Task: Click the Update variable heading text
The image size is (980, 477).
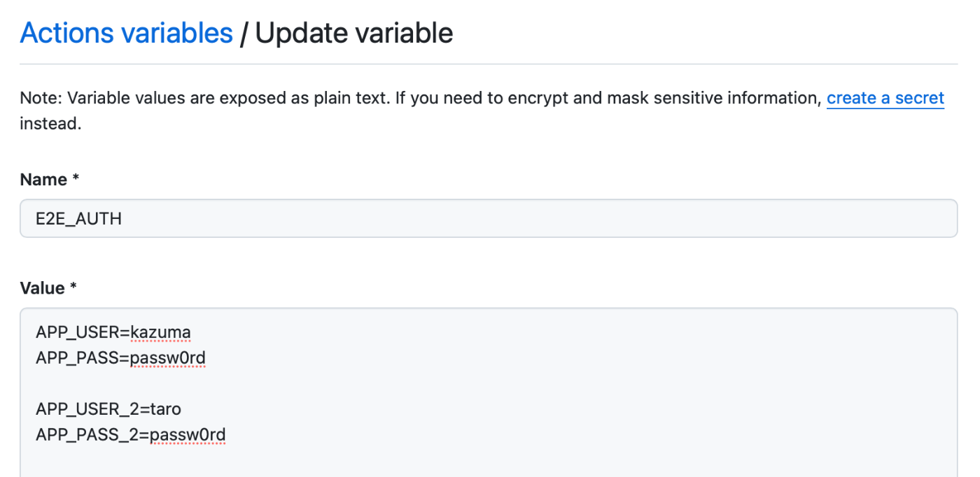Action: pyautogui.click(x=353, y=33)
